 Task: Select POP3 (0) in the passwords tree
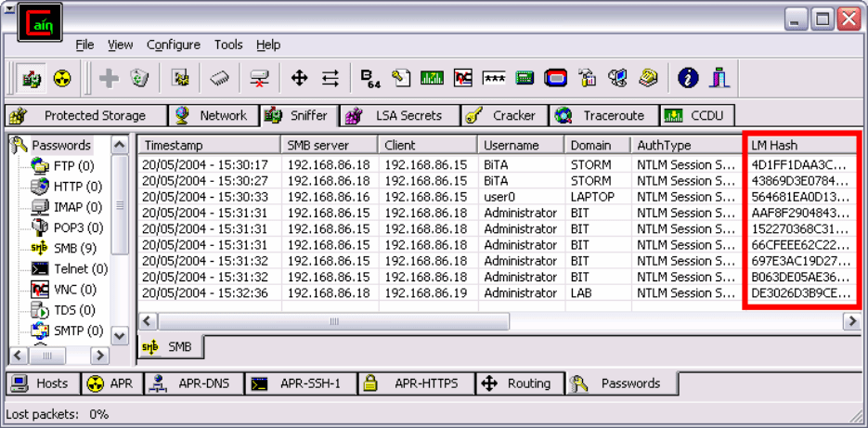coord(78,227)
